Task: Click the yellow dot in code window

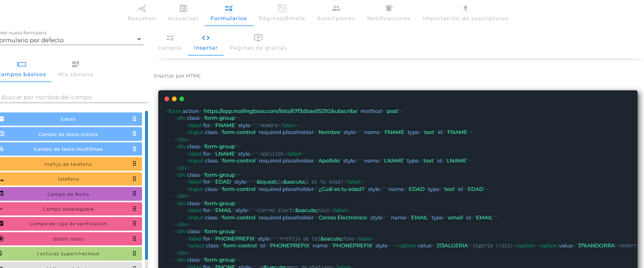Action: point(174,99)
